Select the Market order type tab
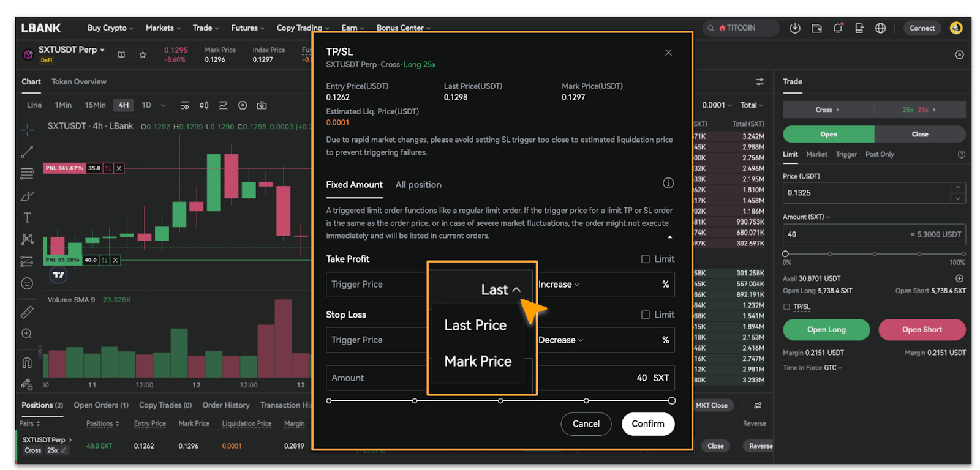This screenshot has height=470, width=980. [x=816, y=154]
